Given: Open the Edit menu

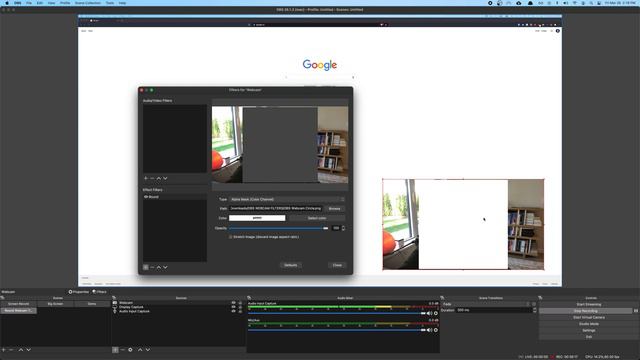Looking at the screenshot, I should [40, 3].
